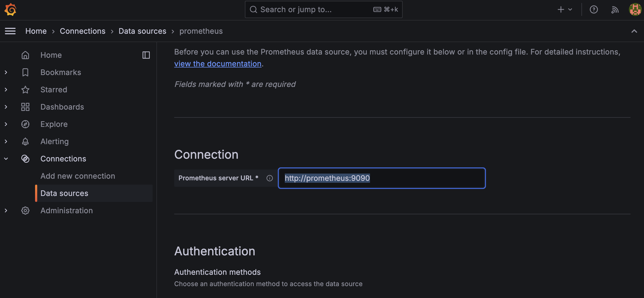Image resolution: width=644 pixels, height=298 pixels.
Task: Expand the Explore section
Action: pyautogui.click(x=6, y=124)
